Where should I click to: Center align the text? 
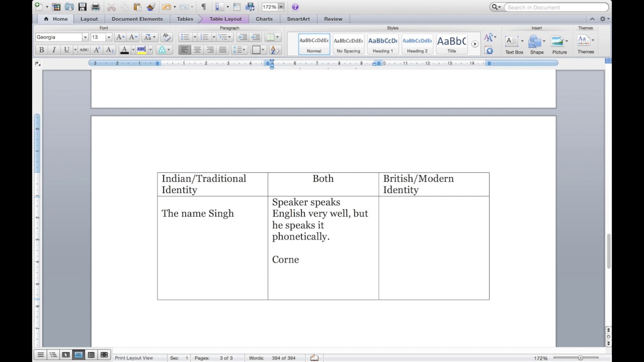(197, 50)
